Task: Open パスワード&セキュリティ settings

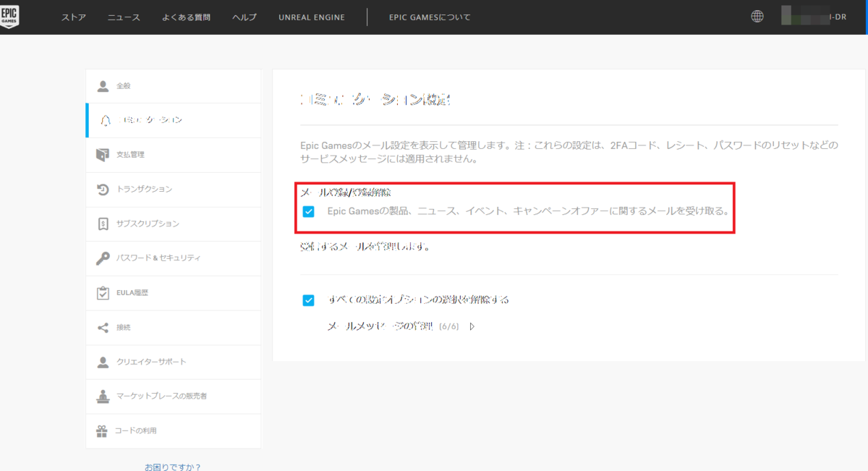Action: tap(174, 258)
